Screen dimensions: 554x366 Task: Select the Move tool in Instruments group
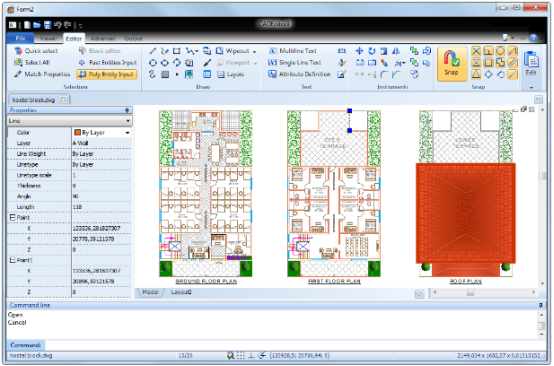pos(359,51)
